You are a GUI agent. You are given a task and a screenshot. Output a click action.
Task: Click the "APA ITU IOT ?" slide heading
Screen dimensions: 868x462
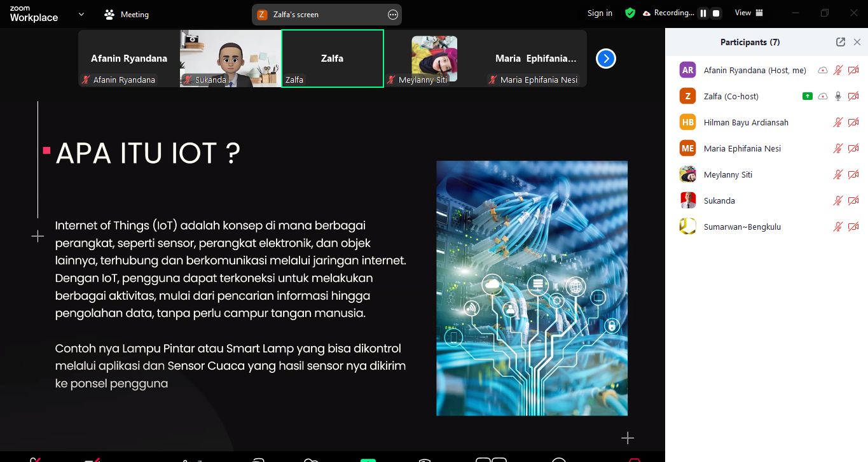(148, 153)
